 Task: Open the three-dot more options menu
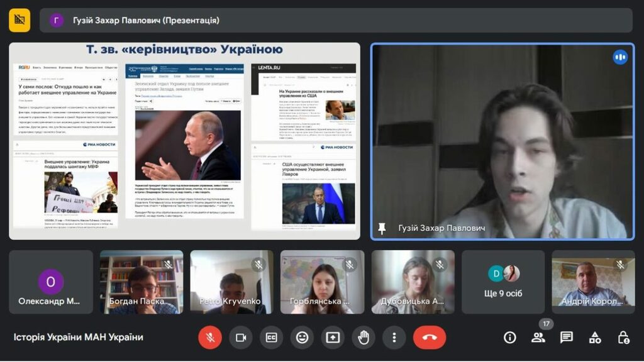(x=394, y=337)
